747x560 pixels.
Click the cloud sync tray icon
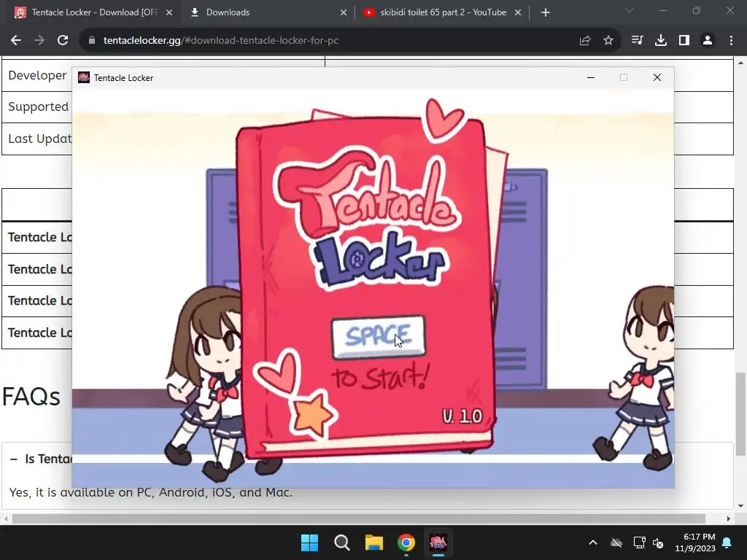tap(616, 542)
